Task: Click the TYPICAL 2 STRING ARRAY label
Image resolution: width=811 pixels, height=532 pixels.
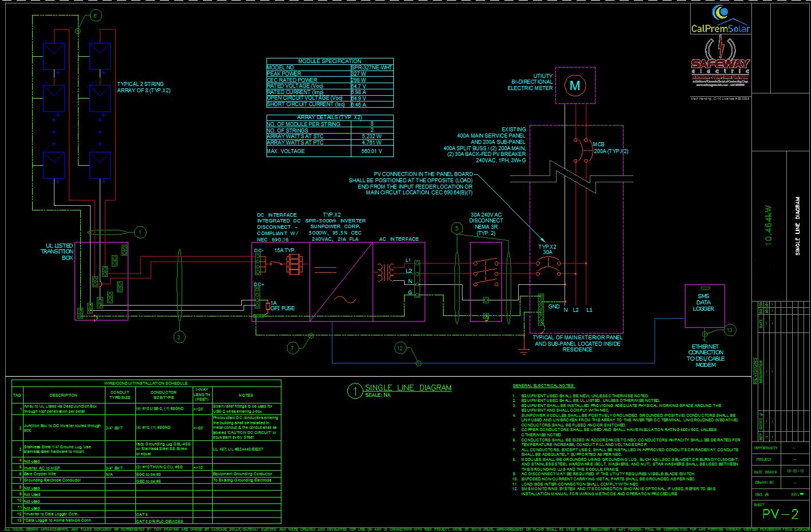Action: (144, 87)
